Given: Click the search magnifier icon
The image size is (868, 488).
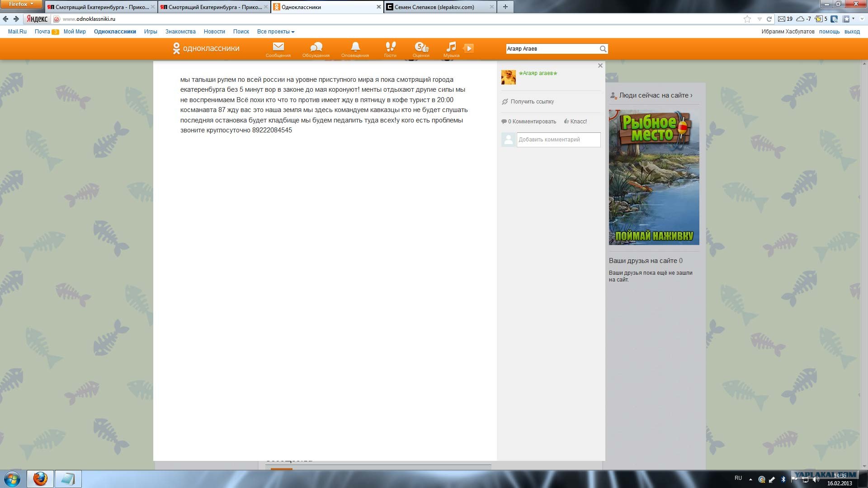Looking at the screenshot, I should coord(603,49).
